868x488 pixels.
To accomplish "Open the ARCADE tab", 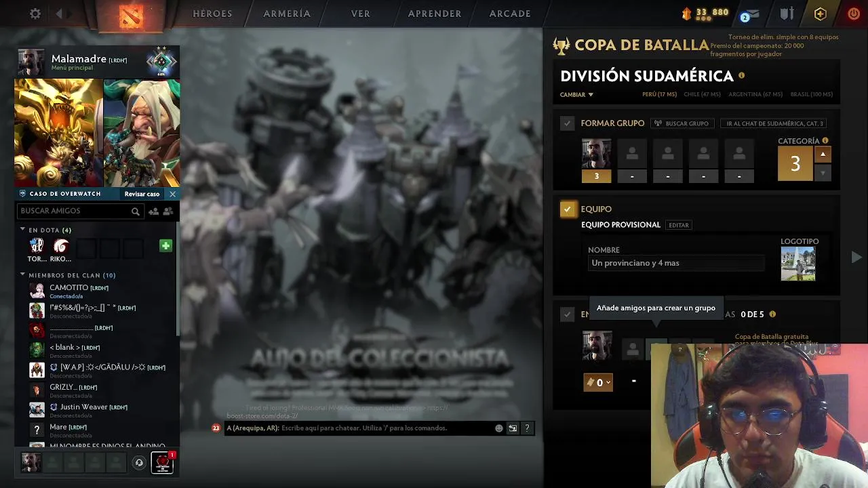I will 510,14.
